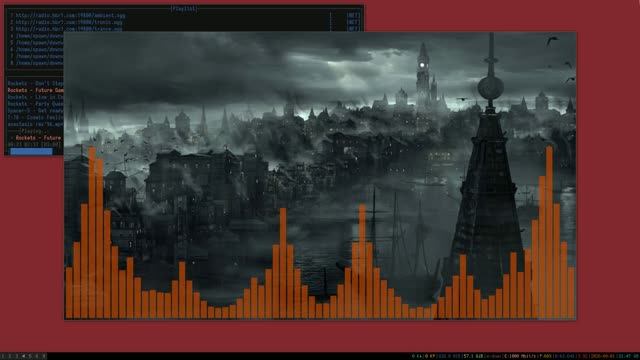
Task: Click the elapsed time readout under the playing track
Action: [x=34, y=144]
